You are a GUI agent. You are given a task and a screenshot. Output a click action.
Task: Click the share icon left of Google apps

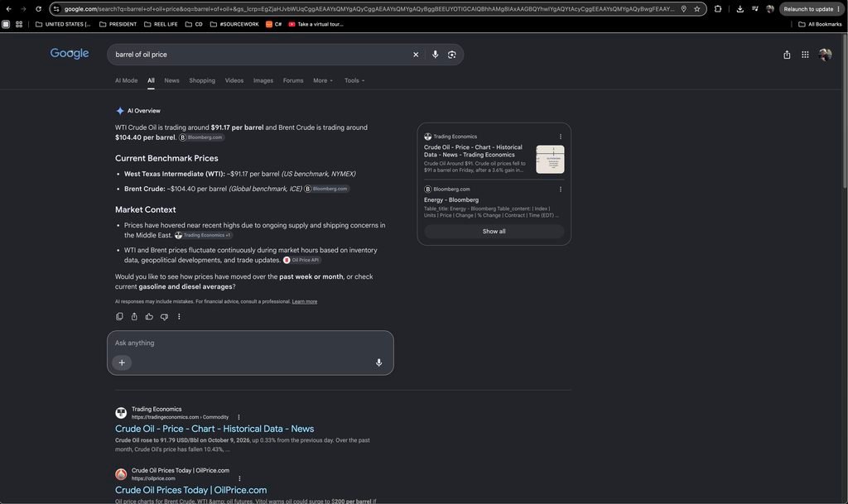click(x=787, y=55)
